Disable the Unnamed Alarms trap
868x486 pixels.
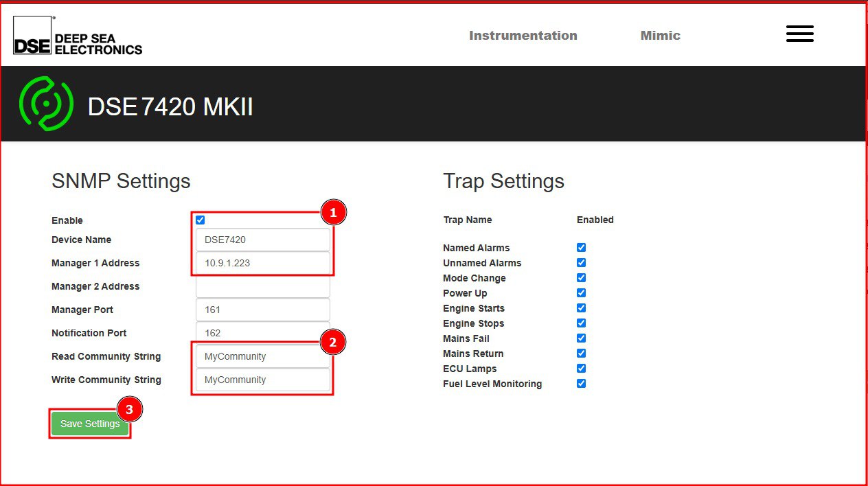pos(581,263)
